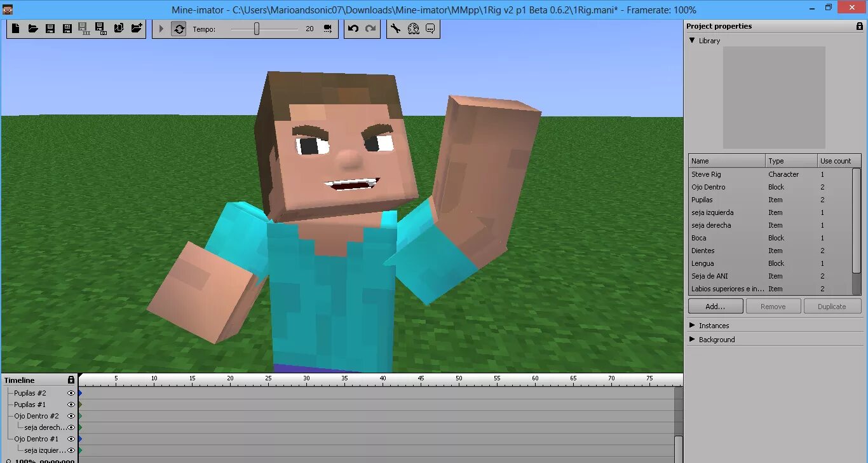Viewport: 868px width, 463px height.
Task: Click the Save As floppy icon
Action: (x=67, y=29)
